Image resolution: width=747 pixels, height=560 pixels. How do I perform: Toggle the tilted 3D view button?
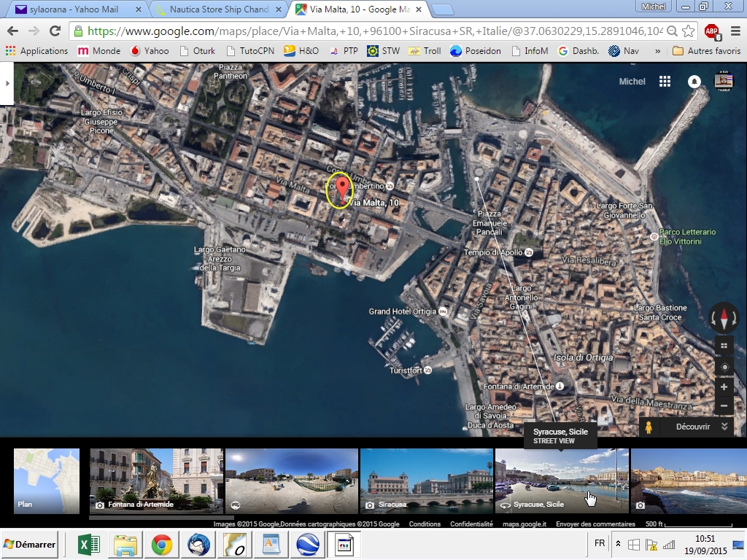coord(724,346)
